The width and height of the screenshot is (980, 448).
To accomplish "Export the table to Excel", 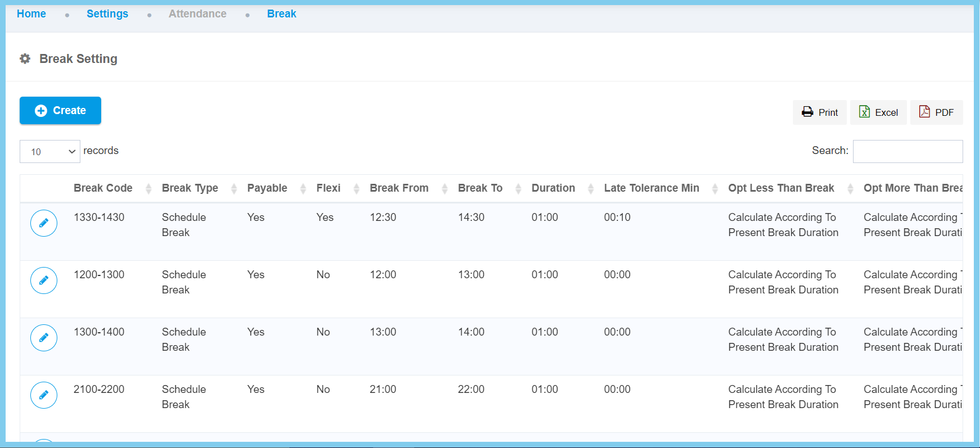I will pyautogui.click(x=878, y=112).
